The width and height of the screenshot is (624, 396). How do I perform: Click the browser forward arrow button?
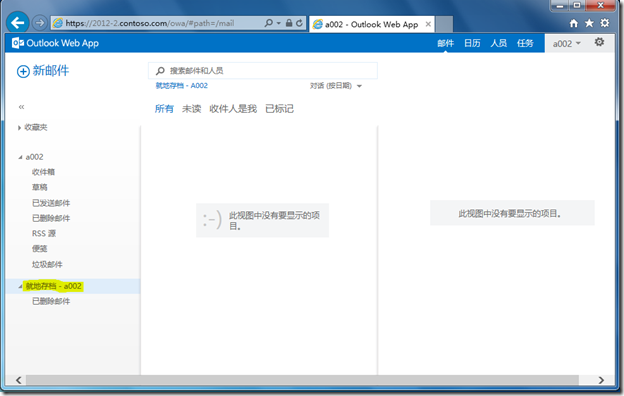(x=39, y=23)
